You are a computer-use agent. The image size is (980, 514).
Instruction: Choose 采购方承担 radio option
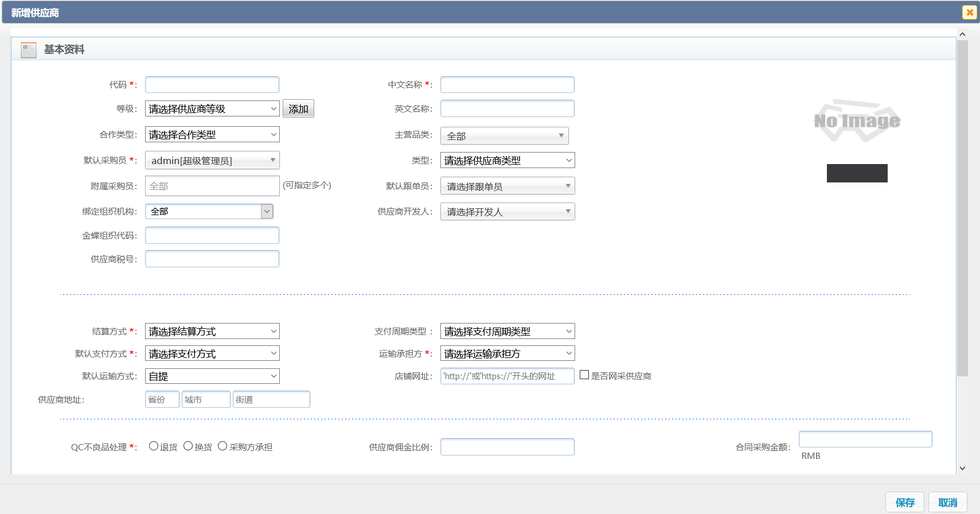[222, 446]
